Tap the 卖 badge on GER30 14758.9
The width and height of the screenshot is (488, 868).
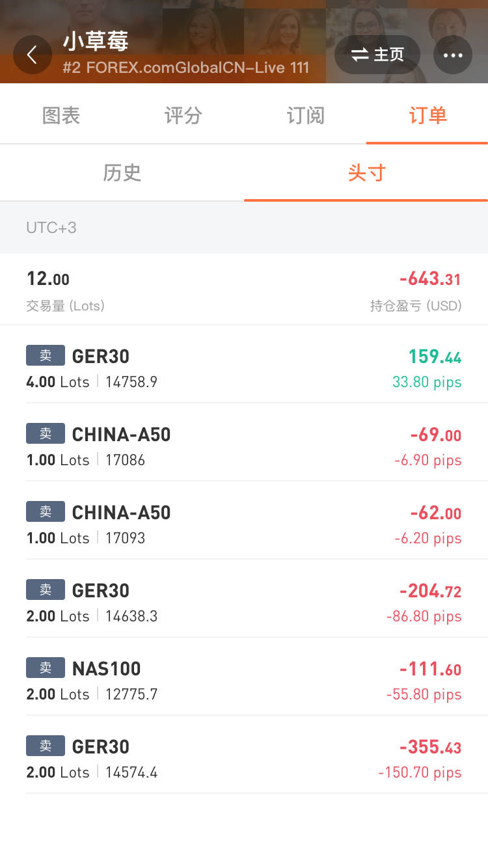[x=46, y=355]
